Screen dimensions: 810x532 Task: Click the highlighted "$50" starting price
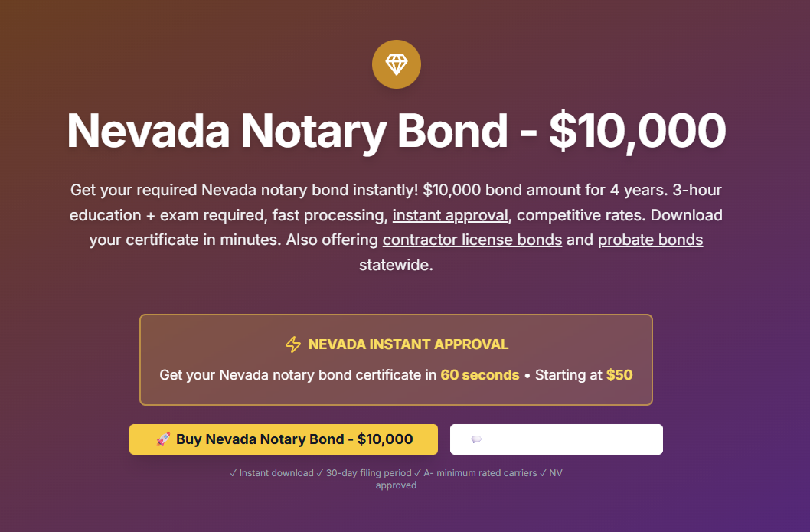pyautogui.click(x=619, y=375)
